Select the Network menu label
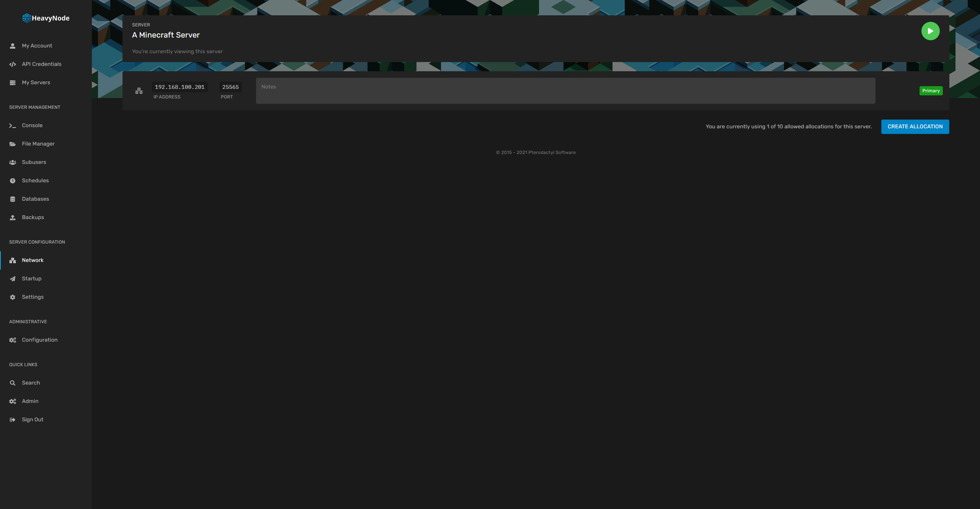This screenshot has width=980, height=509. (x=33, y=260)
